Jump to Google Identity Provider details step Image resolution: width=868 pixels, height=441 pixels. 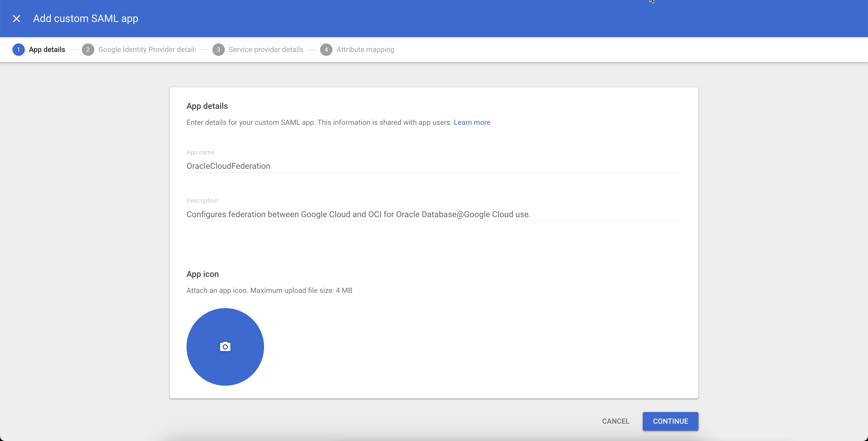(146, 49)
